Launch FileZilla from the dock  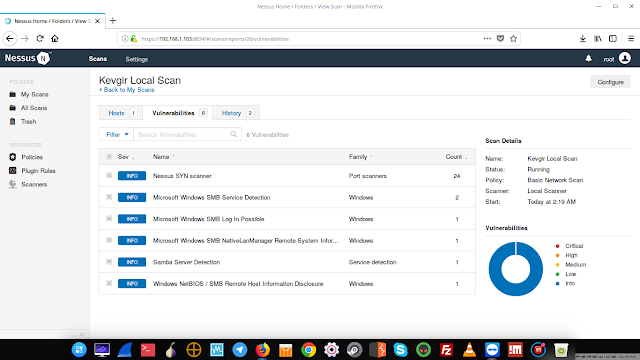coord(447,350)
